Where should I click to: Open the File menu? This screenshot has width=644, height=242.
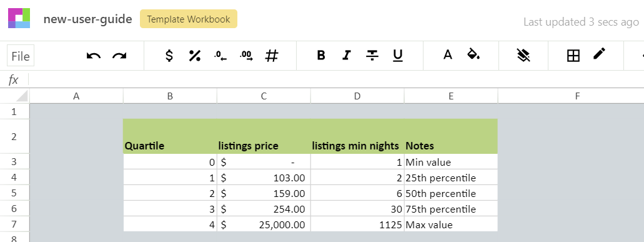[x=21, y=56]
